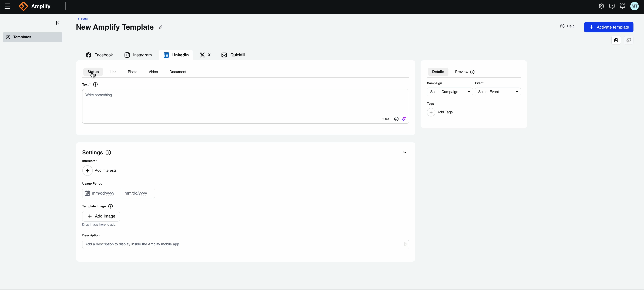Select the Status post type tab

(x=93, y=72)
